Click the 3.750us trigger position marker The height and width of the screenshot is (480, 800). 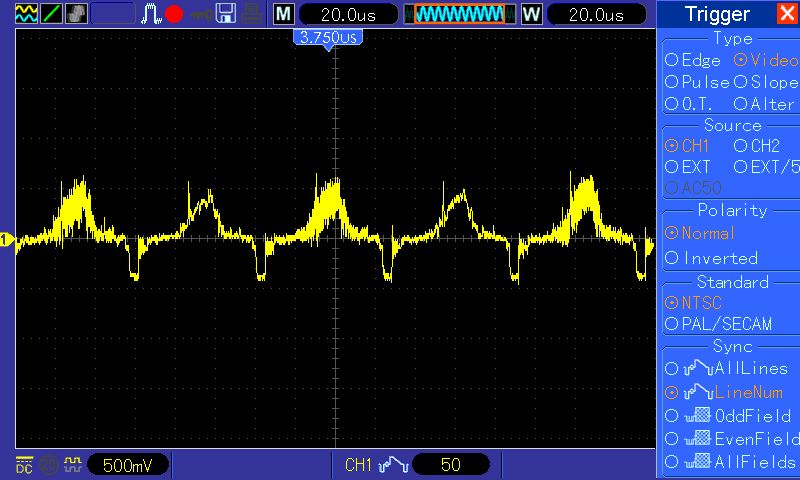(x=328, y=38)
